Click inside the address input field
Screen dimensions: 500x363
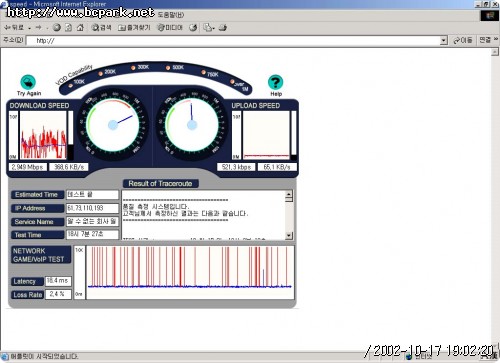[x=233, y=41]
